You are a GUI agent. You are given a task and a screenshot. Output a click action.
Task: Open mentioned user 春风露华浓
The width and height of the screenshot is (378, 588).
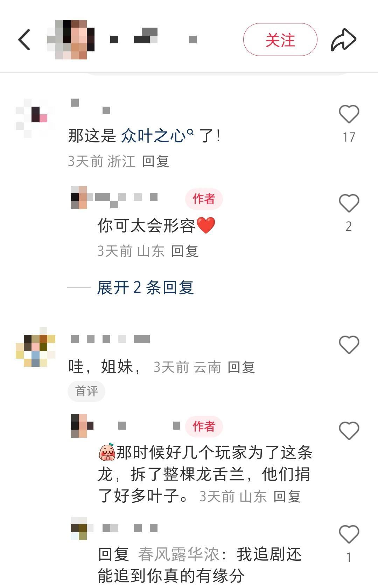[178, 554]
